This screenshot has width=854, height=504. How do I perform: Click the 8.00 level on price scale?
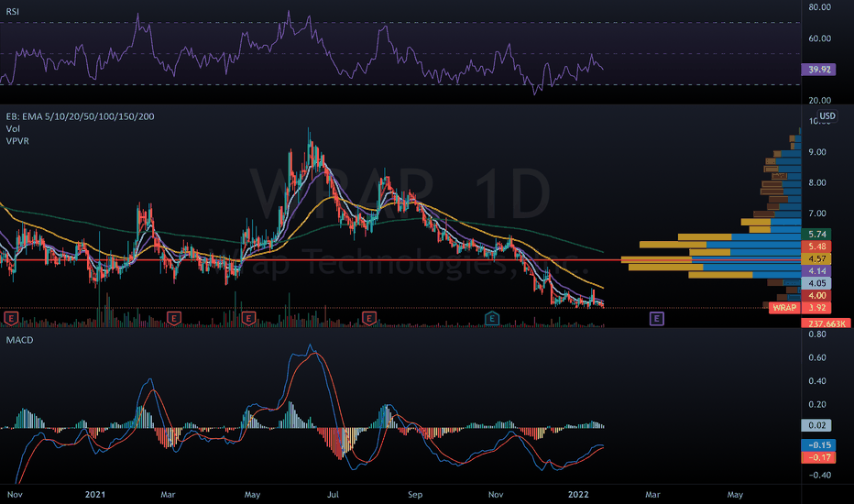[817, 182]
